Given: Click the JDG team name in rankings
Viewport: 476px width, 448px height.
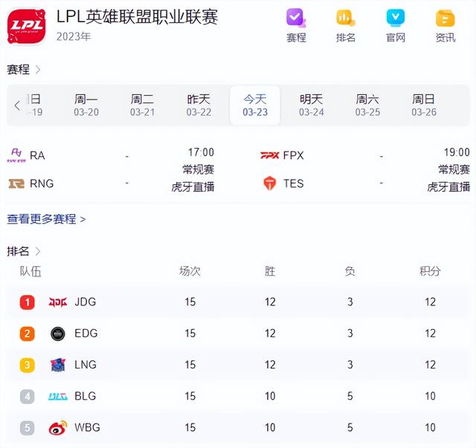Looking at the screenshot, I should click(x=86, y=302).
